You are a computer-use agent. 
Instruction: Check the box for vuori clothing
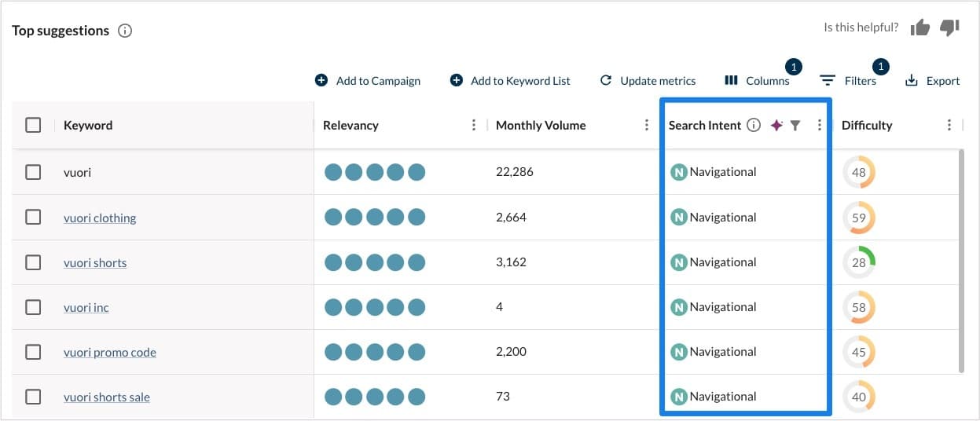pyautogui.click(x=33, y=218)
